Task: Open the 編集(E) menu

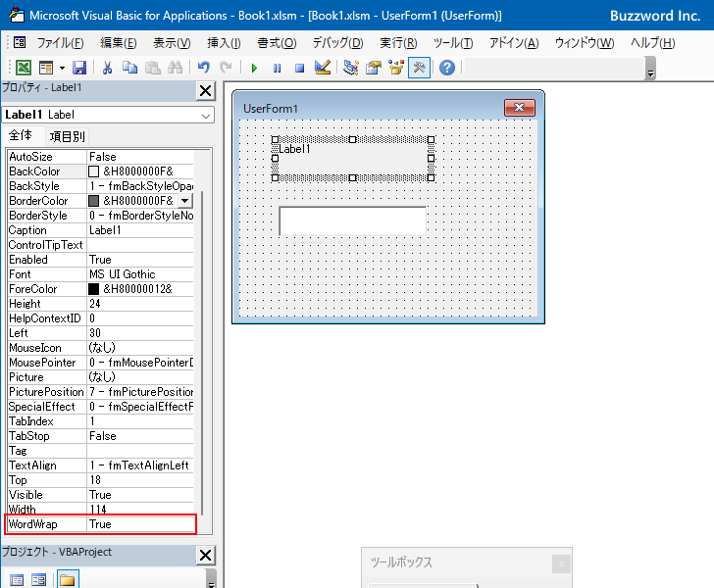Action: pos(119,43)
